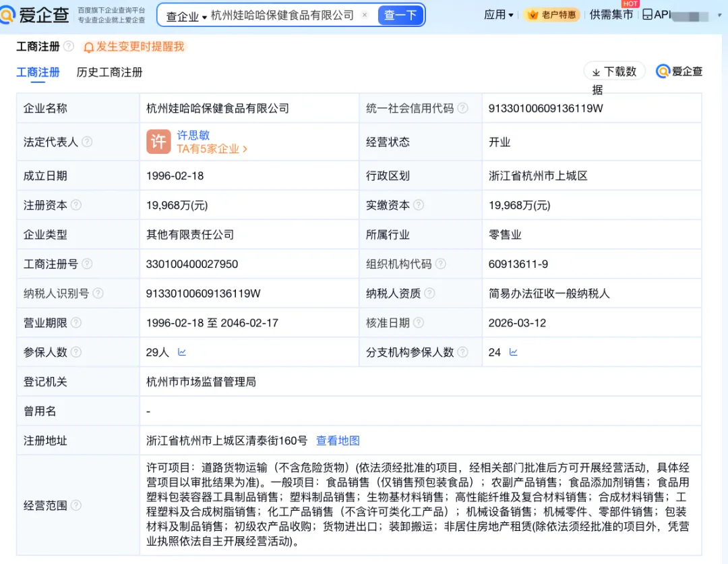This screenshot has width=728, height=564.
Task: Open trend chart icon next to 24
Action: tap(513, 352)
